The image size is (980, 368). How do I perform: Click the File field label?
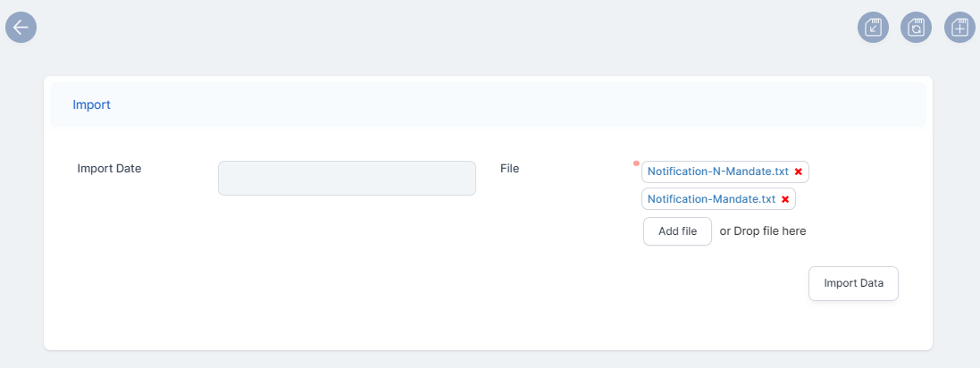(x=509, y=168)
